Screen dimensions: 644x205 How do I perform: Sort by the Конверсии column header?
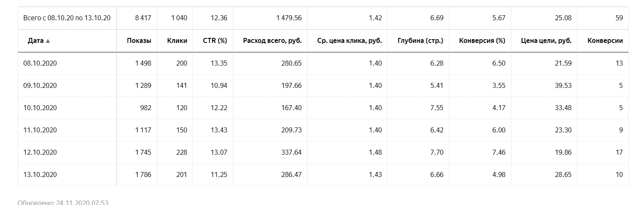pyautogui.click(x=605, y=41)
